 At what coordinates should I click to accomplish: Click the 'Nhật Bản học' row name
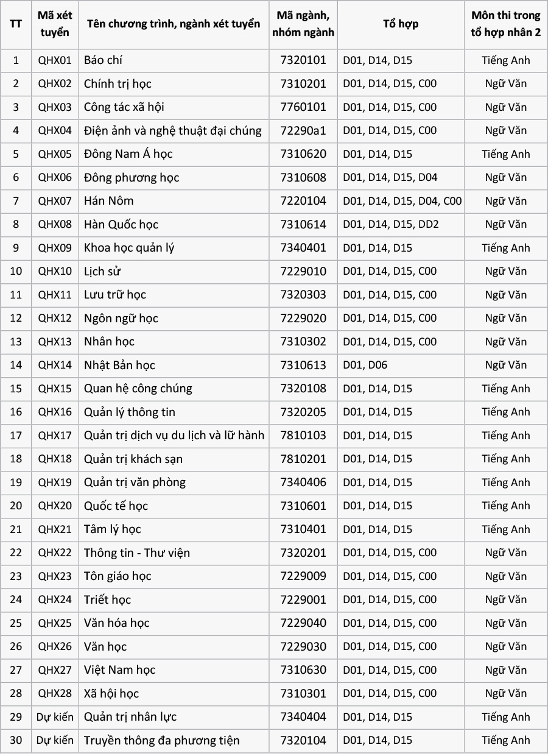119,365
